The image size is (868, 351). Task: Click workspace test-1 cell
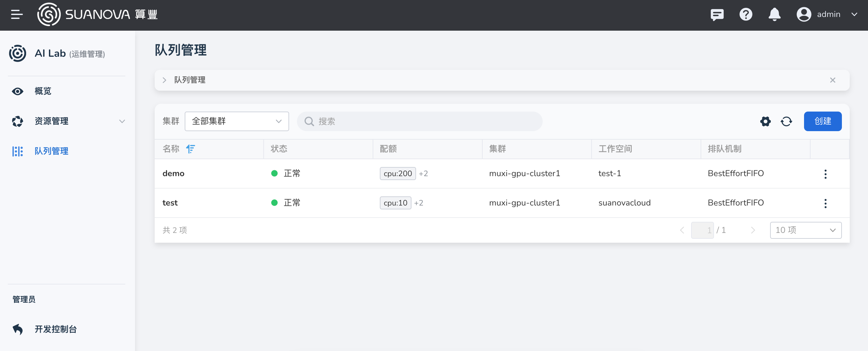click(x=610, y=174)
